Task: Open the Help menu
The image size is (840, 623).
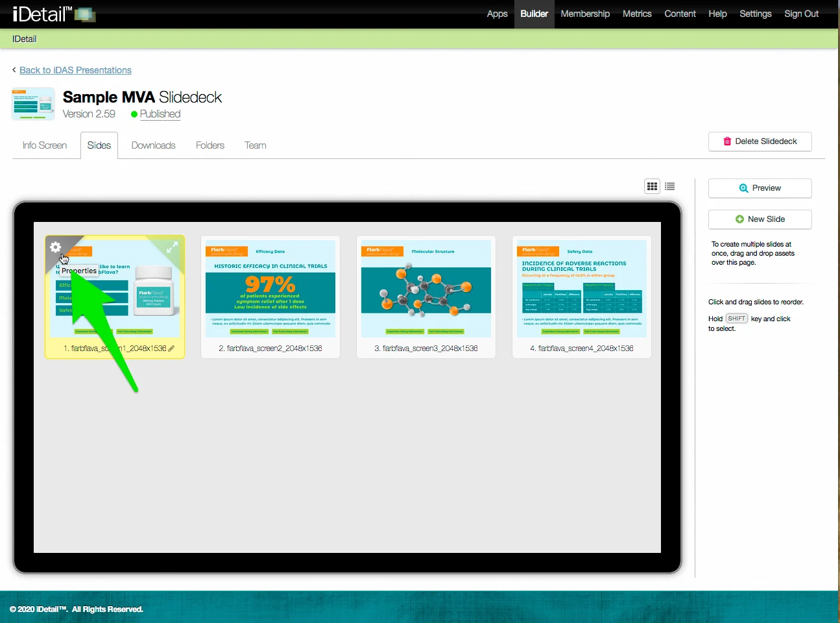Action: 717,14
